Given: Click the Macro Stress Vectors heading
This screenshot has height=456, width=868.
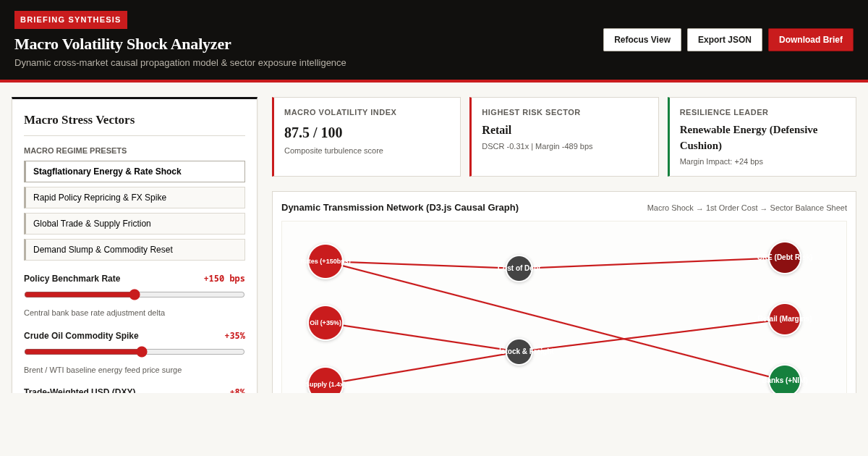Looking at the screenshot, I should (80, 120).
